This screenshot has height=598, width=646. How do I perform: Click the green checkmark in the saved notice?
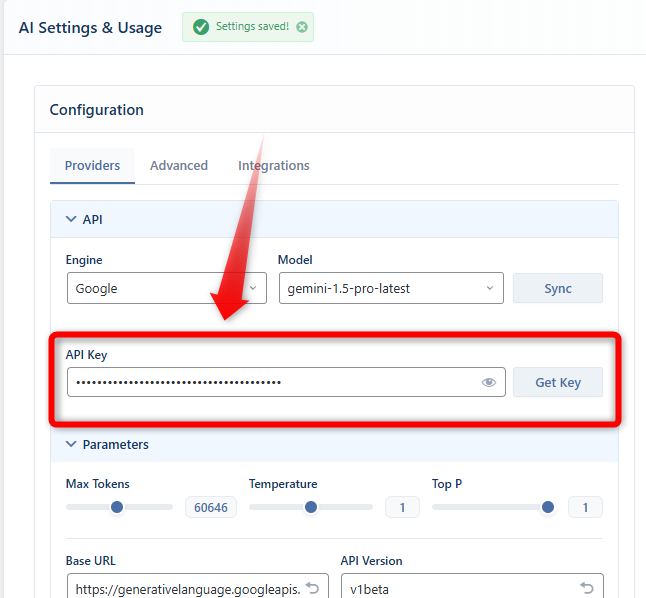pos(200,27)
